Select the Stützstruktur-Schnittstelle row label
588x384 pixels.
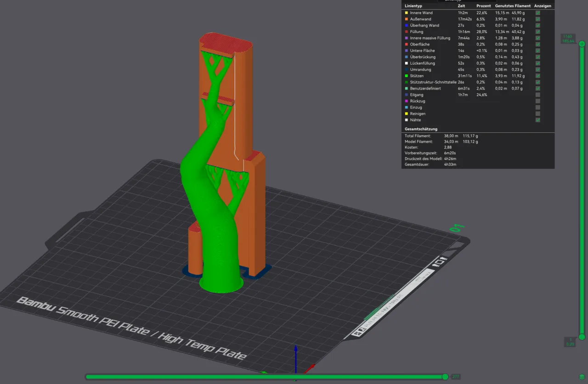pyautogui.click(x=433, y=82)
